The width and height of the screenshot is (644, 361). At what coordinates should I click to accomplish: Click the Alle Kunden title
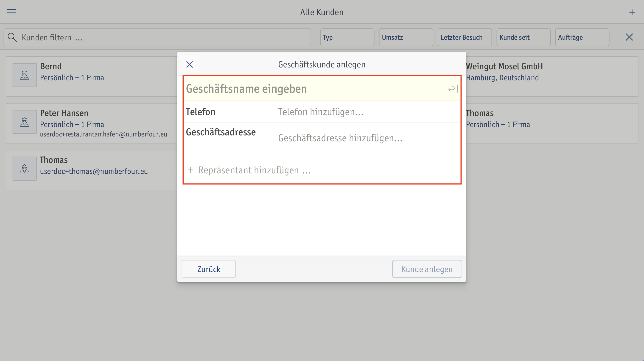[322, 12]
